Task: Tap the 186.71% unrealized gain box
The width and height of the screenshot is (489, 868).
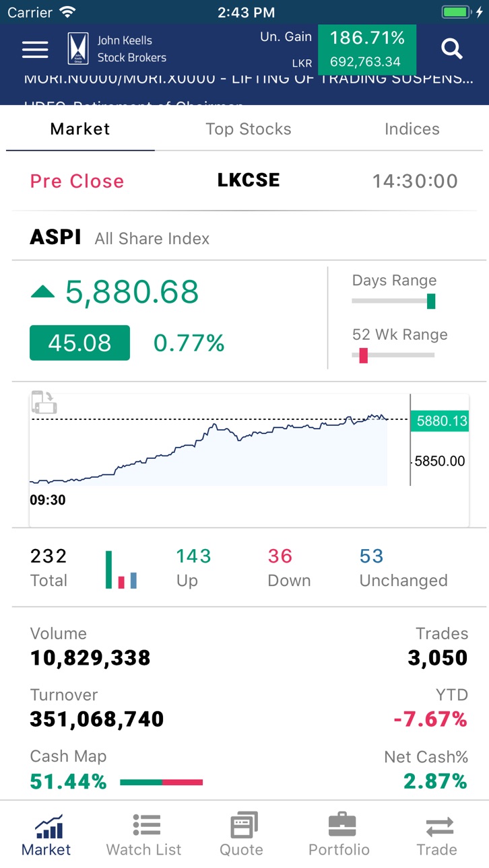Action: (367, 49)
